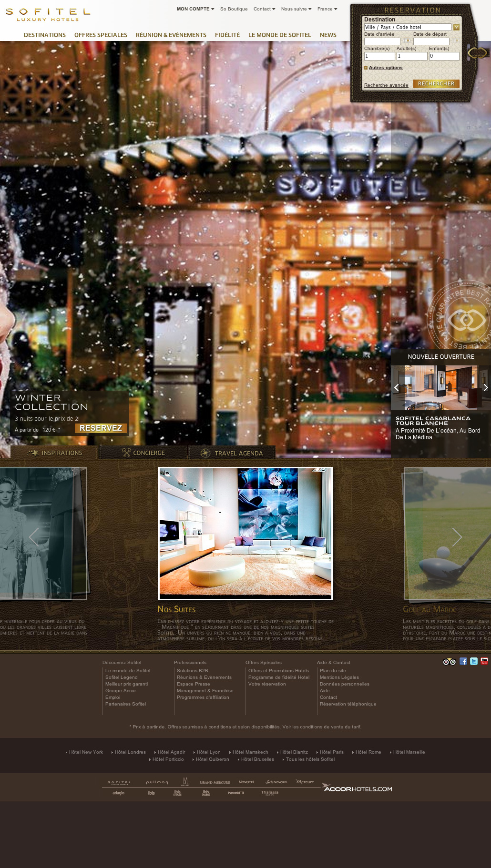Select the Concierge tab

[143, 453]
